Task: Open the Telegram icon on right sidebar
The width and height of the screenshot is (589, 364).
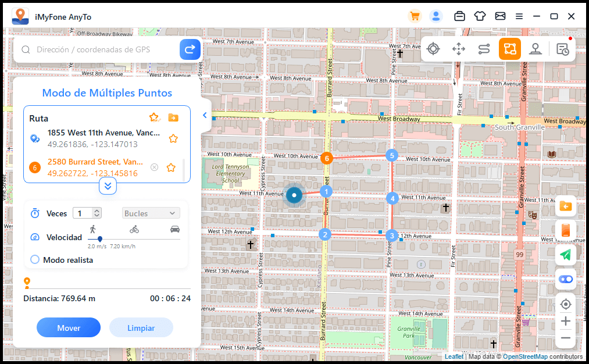Action: pos(565,254)
